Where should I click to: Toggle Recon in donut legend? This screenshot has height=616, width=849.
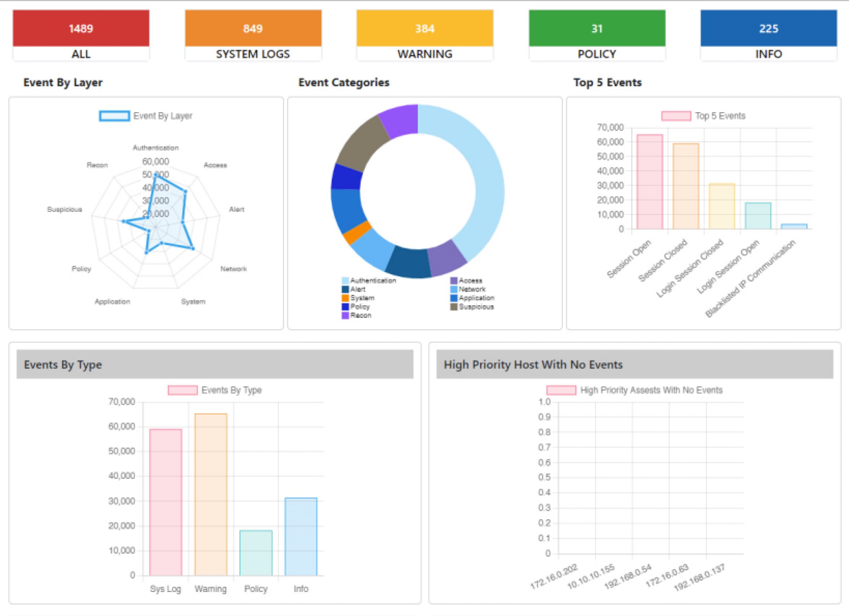tap(357, 315)
